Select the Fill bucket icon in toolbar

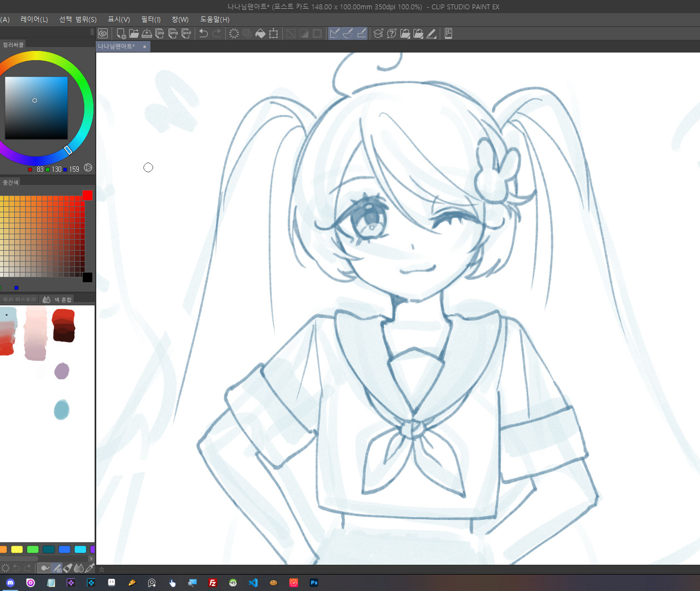pyautogui.click(x=260, y=33)
